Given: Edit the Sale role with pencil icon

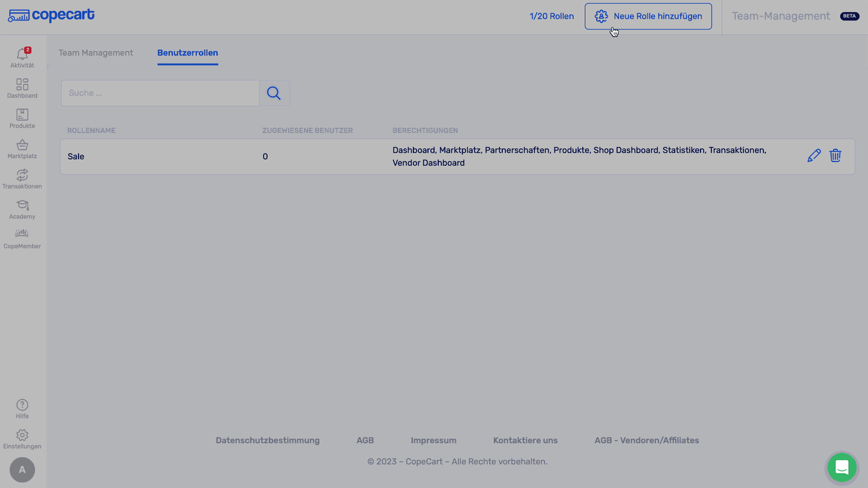Looking at the screenshot, I should pyautogui.click(x=814, y=156).
